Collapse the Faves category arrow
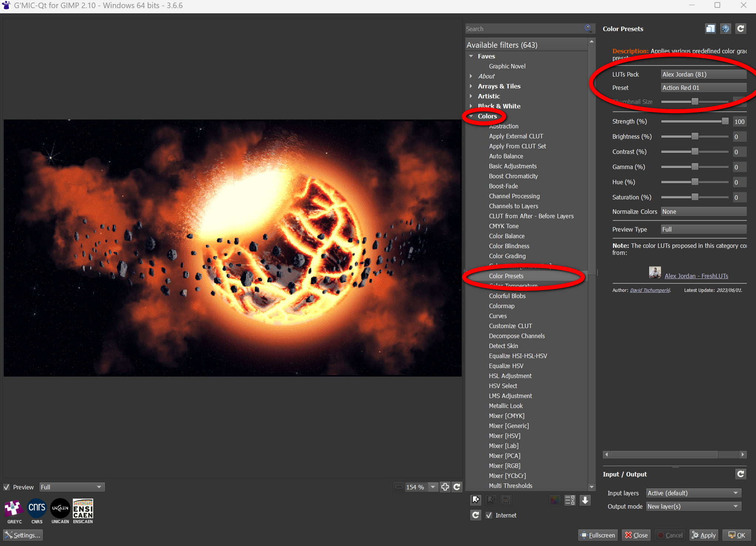The width and height of the screenshot is (756, 546). (x=471, y=56)
